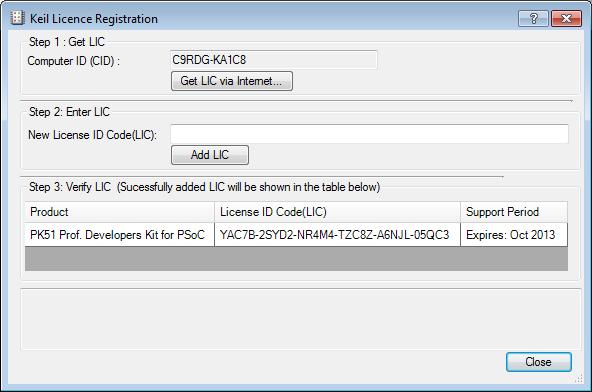Click the resize grip at window corner
This screenshot has height=392, width=592.
(579, 379)
